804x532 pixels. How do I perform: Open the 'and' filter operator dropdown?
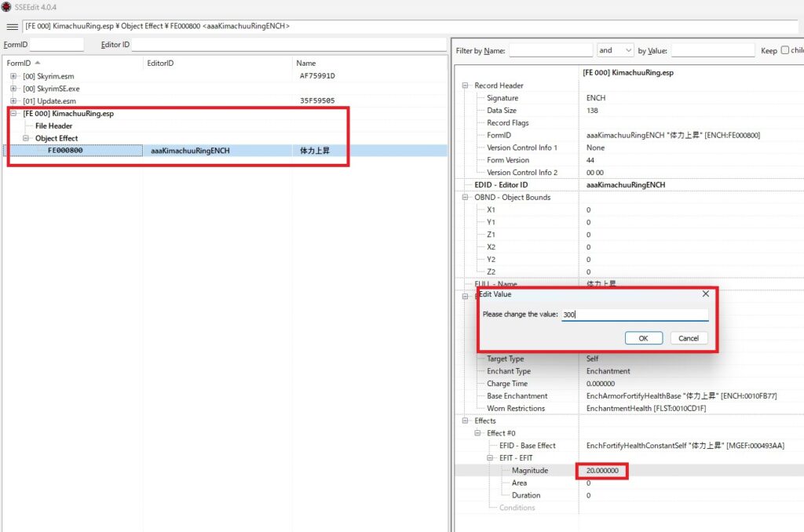coord(615,50)
